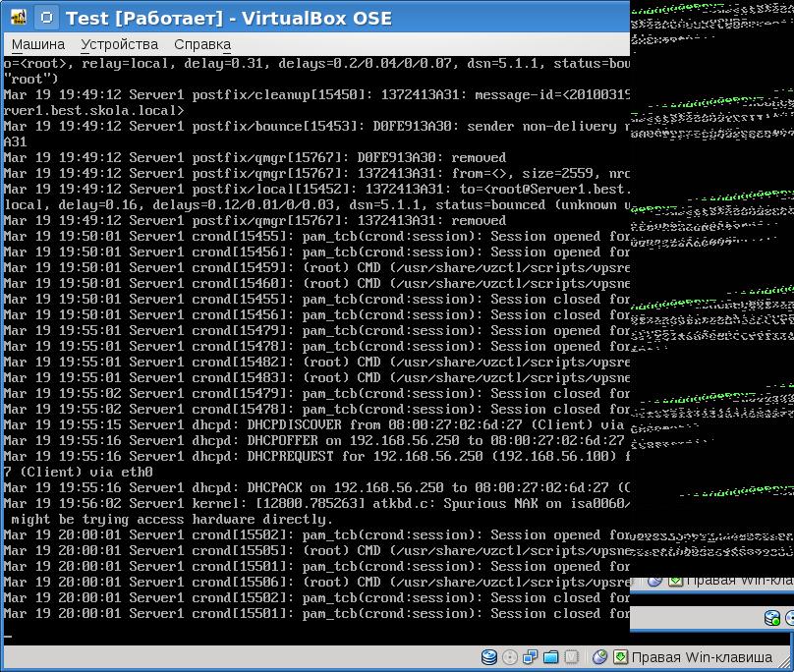Image resolution: width=794 pixels, height=672 pixels.
Task: Click the green keyboard capture arrow beside Правая Win-клавиша
Action: point(620,657)
